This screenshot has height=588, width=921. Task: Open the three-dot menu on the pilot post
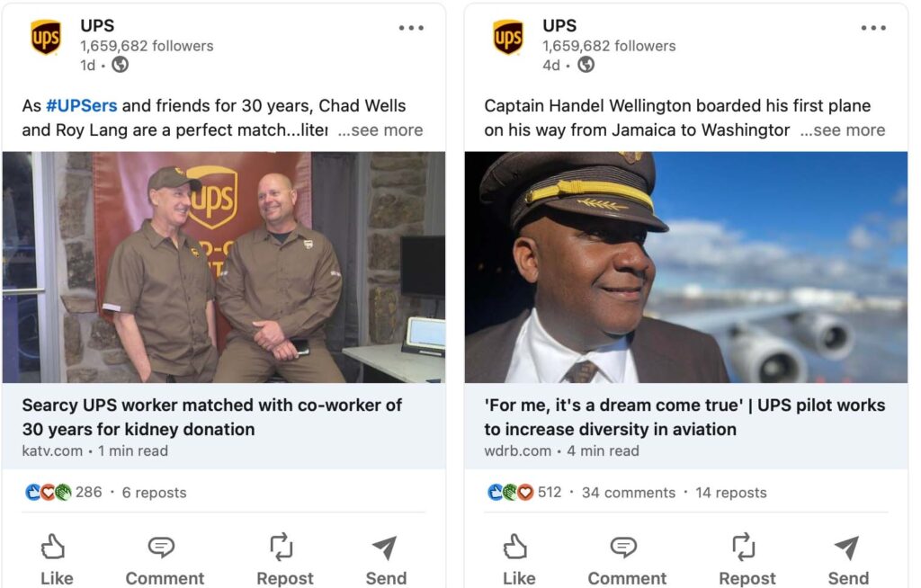click(872, 27)
